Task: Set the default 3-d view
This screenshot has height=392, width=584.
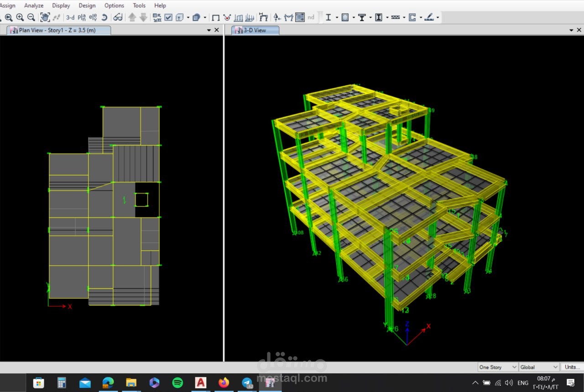Action: click(70, 17)
